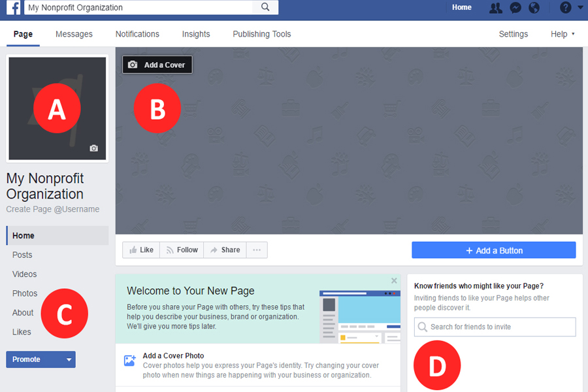
Task: Open the globe notifications icon
Action: 534,7
